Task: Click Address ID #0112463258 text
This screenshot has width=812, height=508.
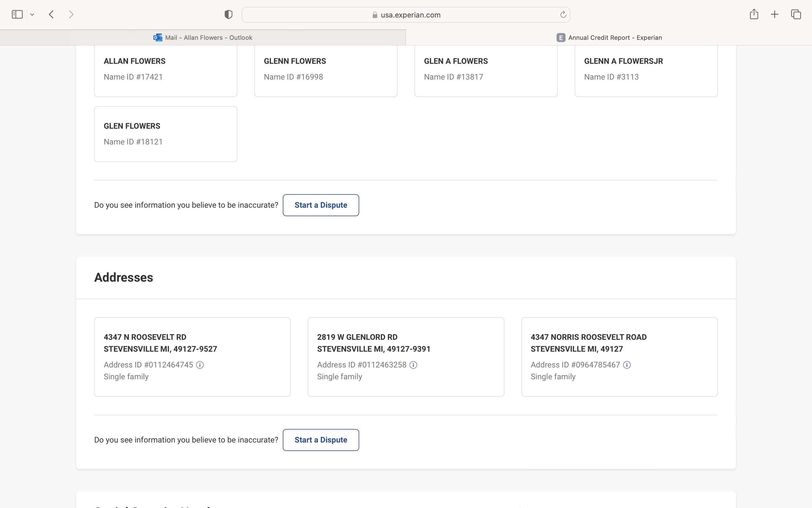Action: tap(362, 365)
